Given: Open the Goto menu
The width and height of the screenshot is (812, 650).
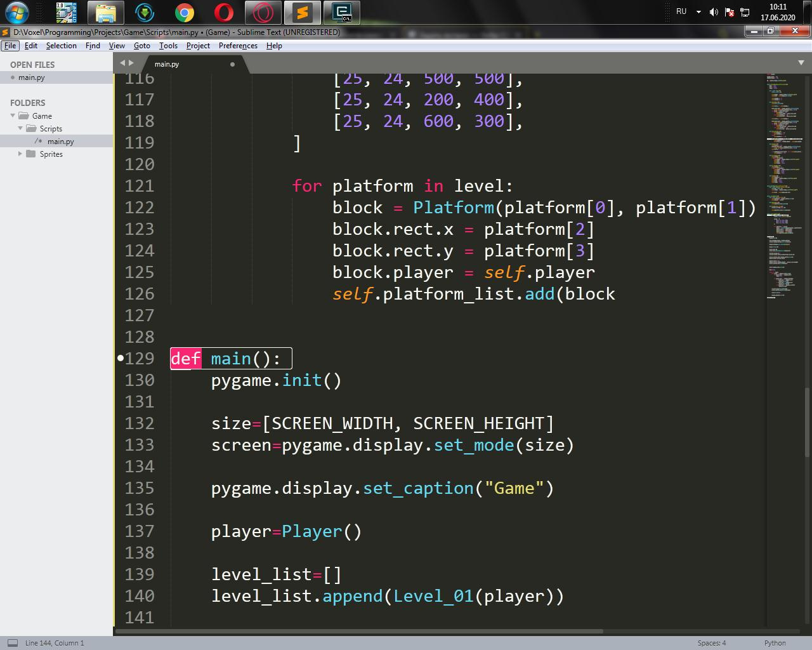Looking at the screenshot, I should 142,46.
